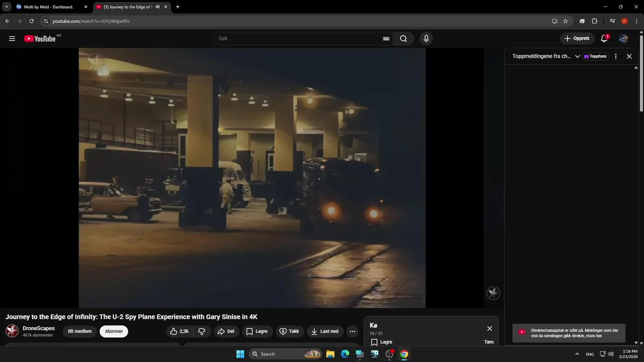Click the Bli medlem button
644x362 pixels.
click(79, 331)
